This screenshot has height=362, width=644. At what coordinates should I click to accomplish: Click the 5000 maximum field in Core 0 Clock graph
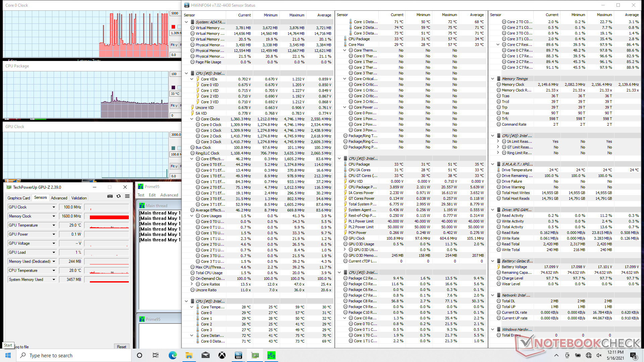175,13
